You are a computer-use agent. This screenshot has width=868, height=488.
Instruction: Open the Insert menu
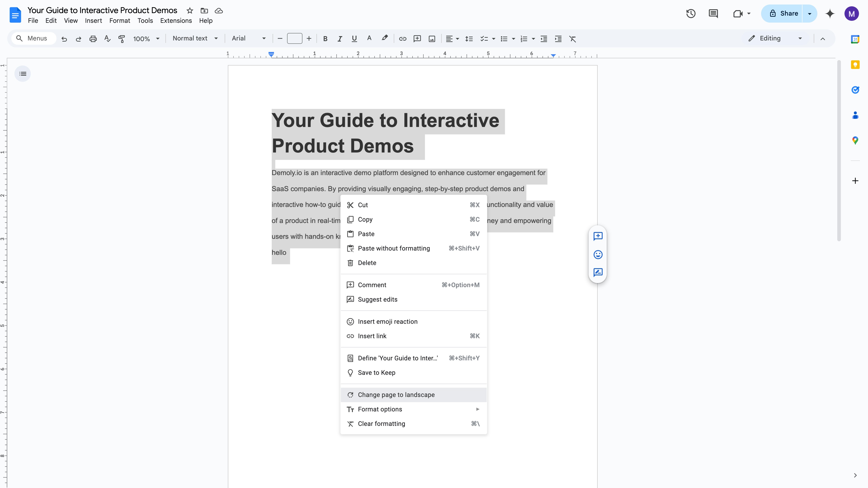pyautogui.click(x=93, y=21)
